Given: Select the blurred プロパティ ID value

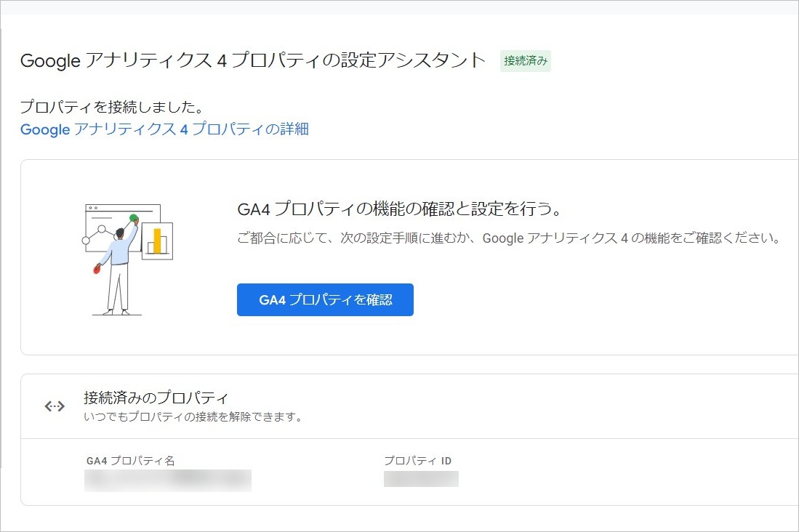Looking at the screenshot, I should point(421,479).
